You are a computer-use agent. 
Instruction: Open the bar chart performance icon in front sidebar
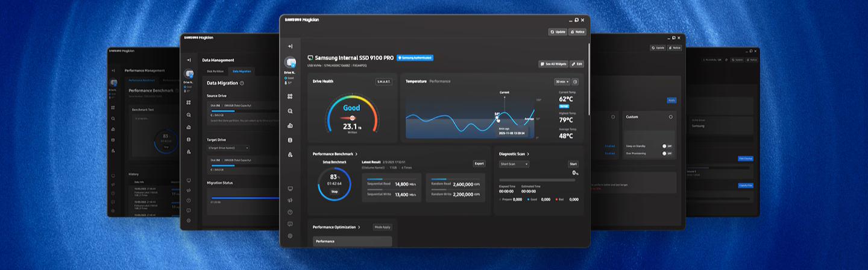290,125
